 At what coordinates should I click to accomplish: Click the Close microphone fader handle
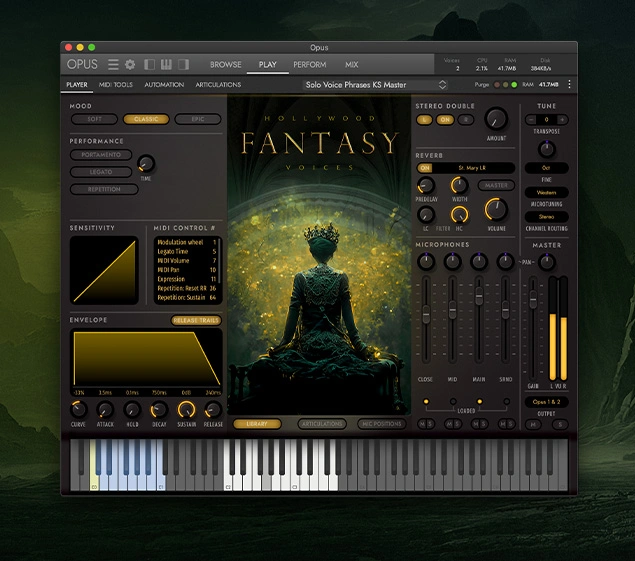pyautogui.click(x=426, y=314)
